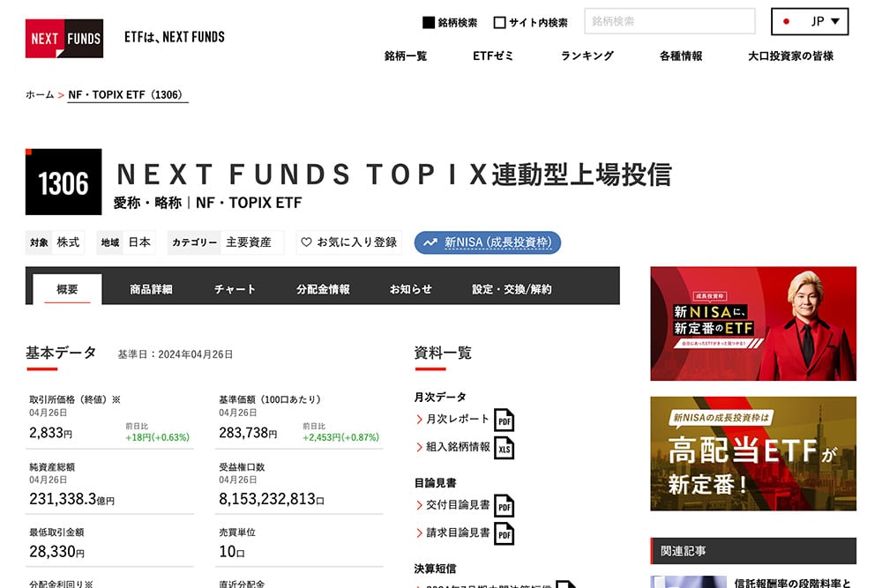The height and width of the screenshot is (588, 882).
Task: Click the PDF icon beside 交付目論見書
Action: click(504, 506)
